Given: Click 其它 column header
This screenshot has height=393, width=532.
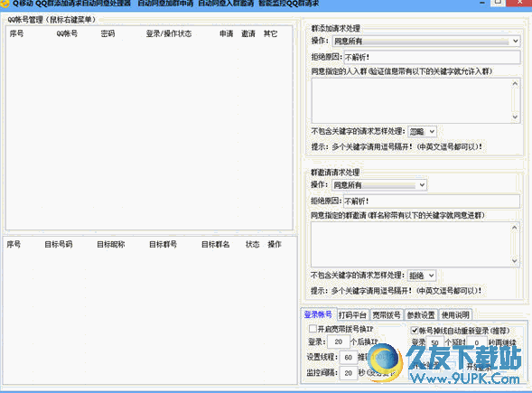Looking at the screenshot, I should (x=270, y=33).
